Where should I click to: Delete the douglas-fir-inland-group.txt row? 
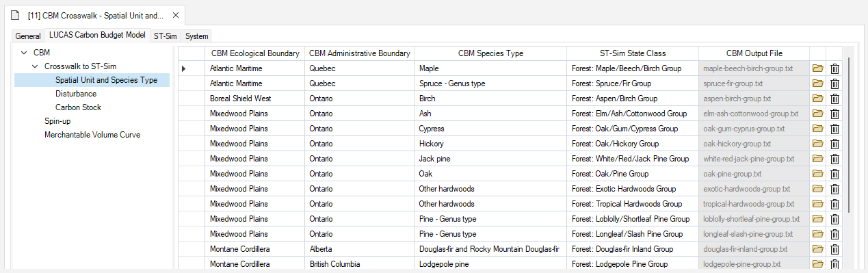[x=834, y=249]
